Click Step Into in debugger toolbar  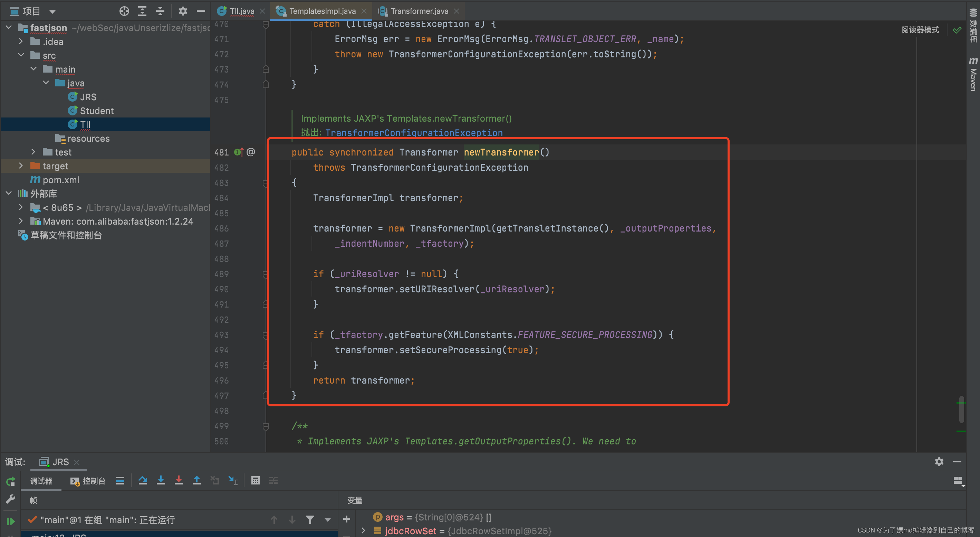tap(161, 481)
